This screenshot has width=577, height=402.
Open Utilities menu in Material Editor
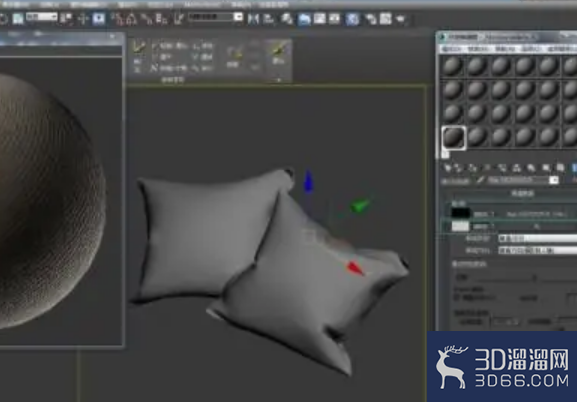pyautogui.click(x=562, y=49)
